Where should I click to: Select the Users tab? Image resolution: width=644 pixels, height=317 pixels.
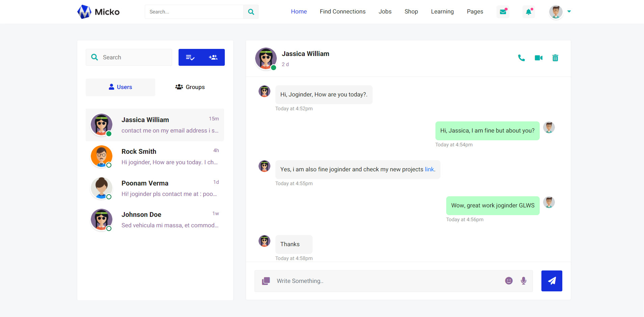(x=120, y=87)
